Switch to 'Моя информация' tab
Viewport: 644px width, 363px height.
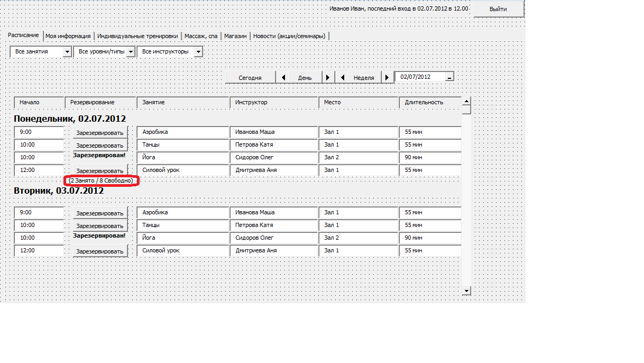[68, 36]
